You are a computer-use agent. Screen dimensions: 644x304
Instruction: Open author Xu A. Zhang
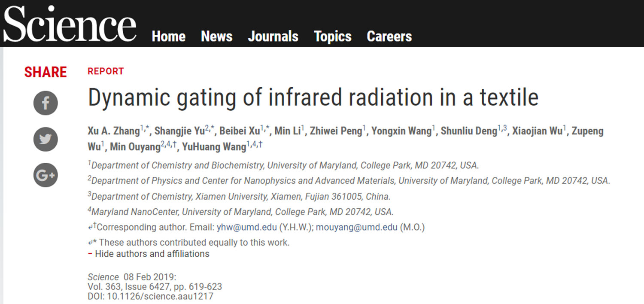[x=114, y=131]
